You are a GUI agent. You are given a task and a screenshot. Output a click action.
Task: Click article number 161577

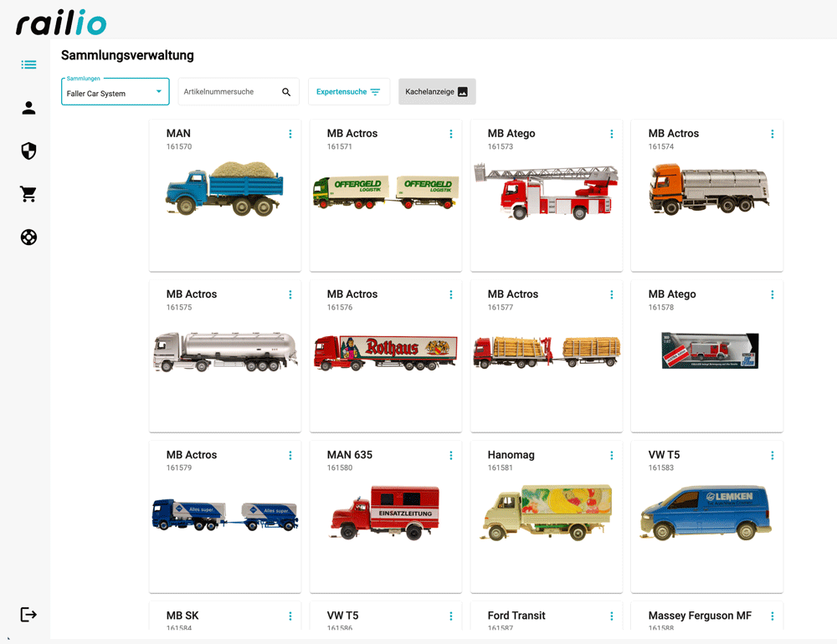501,307
